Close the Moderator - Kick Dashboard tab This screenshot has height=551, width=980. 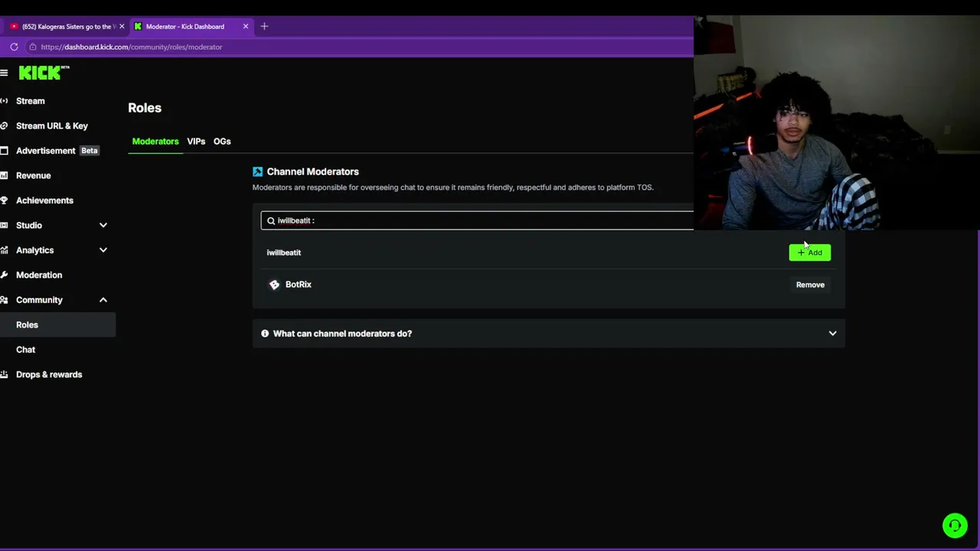click(245, 26)
